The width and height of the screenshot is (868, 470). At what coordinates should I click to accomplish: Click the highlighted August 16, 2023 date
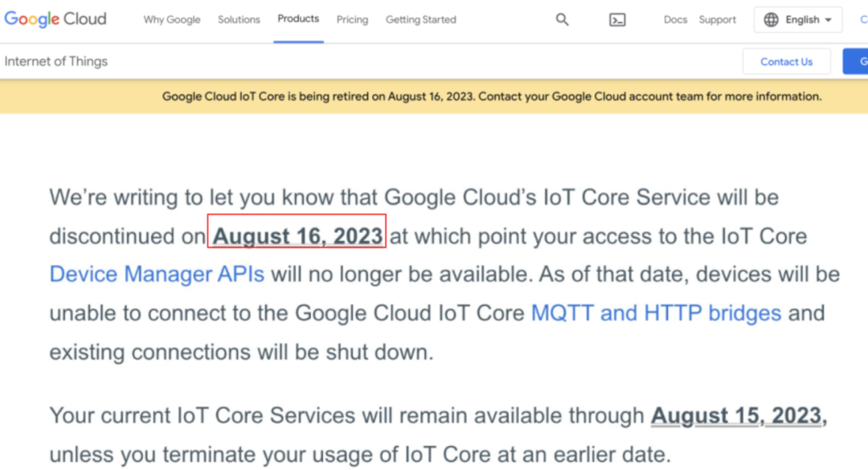point(297,236)
